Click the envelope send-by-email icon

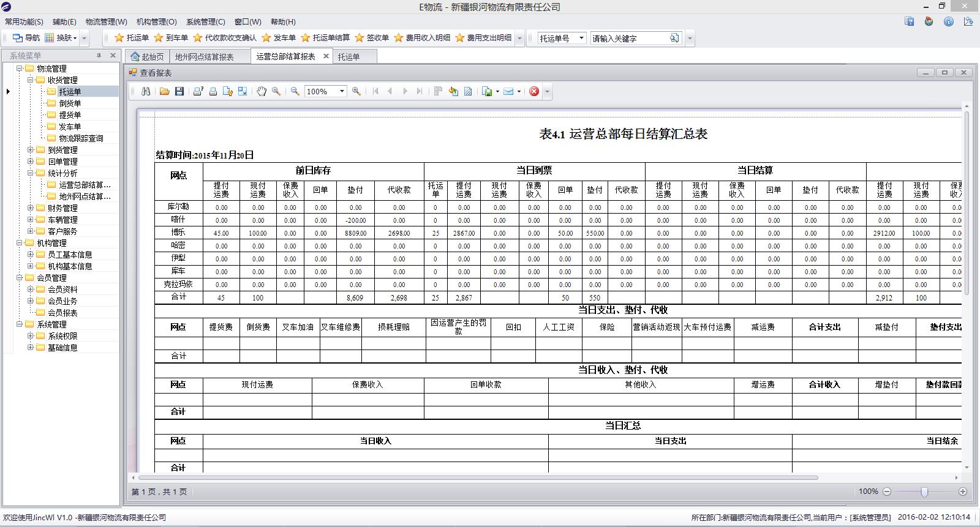pyautogui.click(x=508, y=91)
